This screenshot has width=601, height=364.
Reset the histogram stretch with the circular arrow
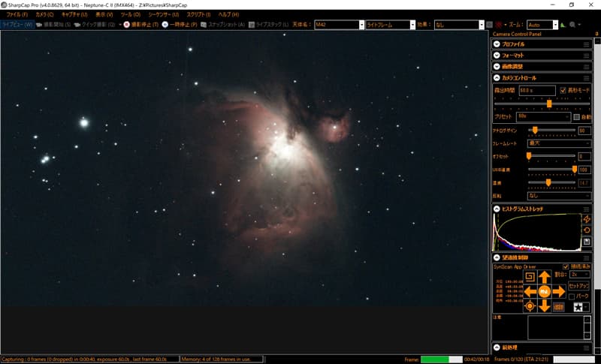(586, 230)
